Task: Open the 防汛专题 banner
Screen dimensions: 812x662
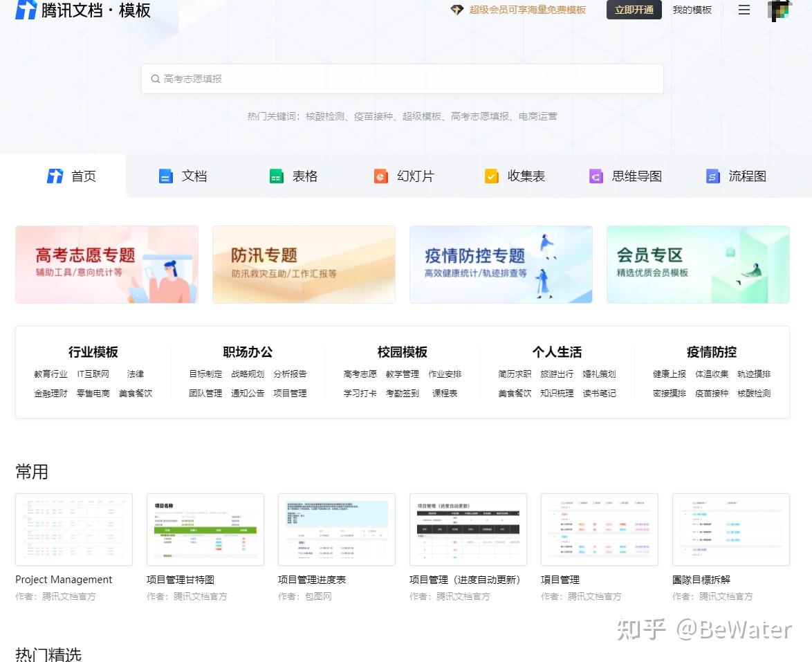Action: point(304,264)
